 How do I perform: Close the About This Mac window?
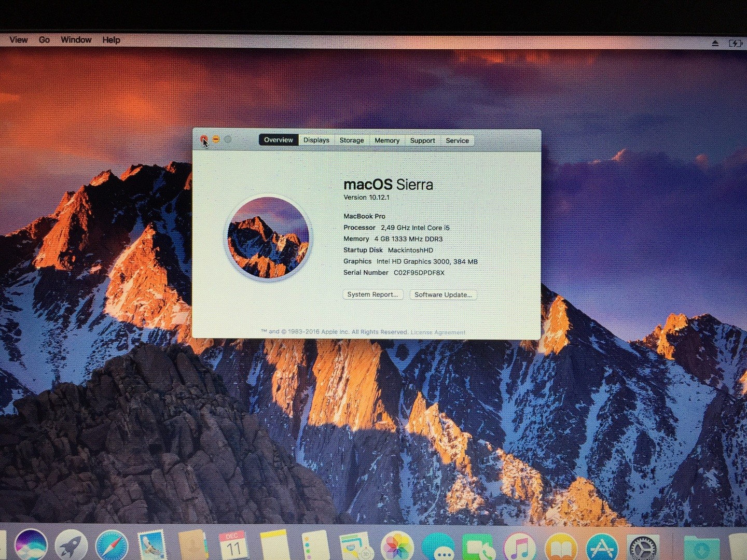204,139
